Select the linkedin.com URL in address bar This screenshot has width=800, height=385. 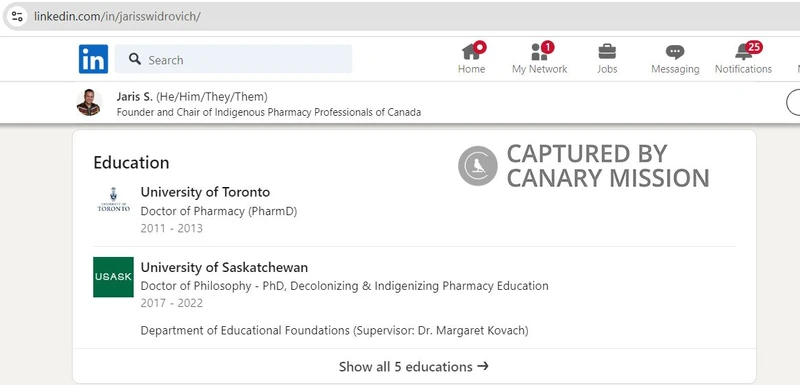[117, 16]
